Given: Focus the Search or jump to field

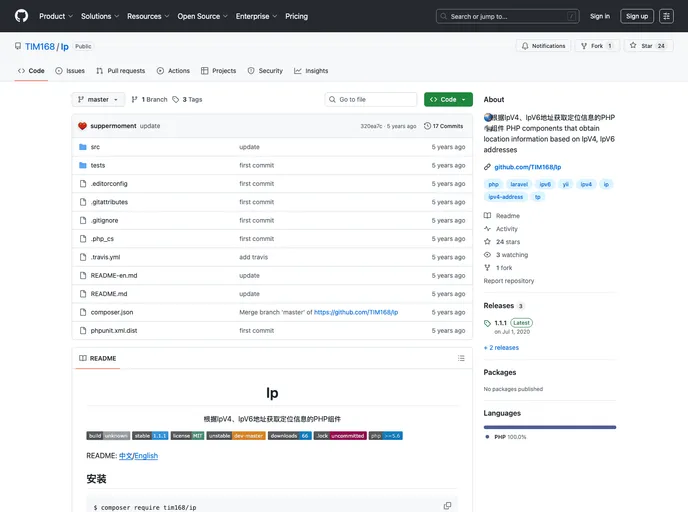Looking at the screenshot, I should click(x=508, y=16).
